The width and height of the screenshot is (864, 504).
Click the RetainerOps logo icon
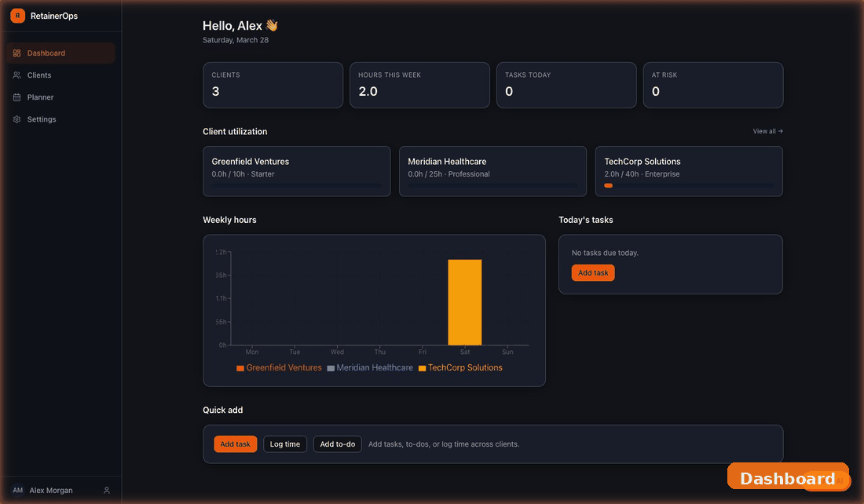17,15
